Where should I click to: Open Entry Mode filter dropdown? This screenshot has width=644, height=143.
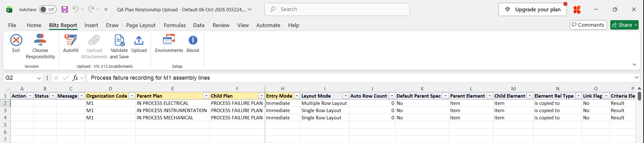click(x=297, y=96)
